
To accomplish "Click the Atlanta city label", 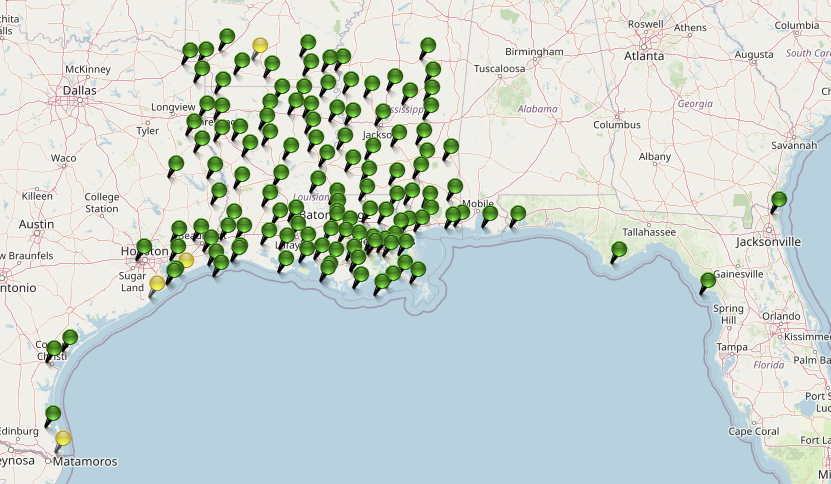I will click(644, 56).
